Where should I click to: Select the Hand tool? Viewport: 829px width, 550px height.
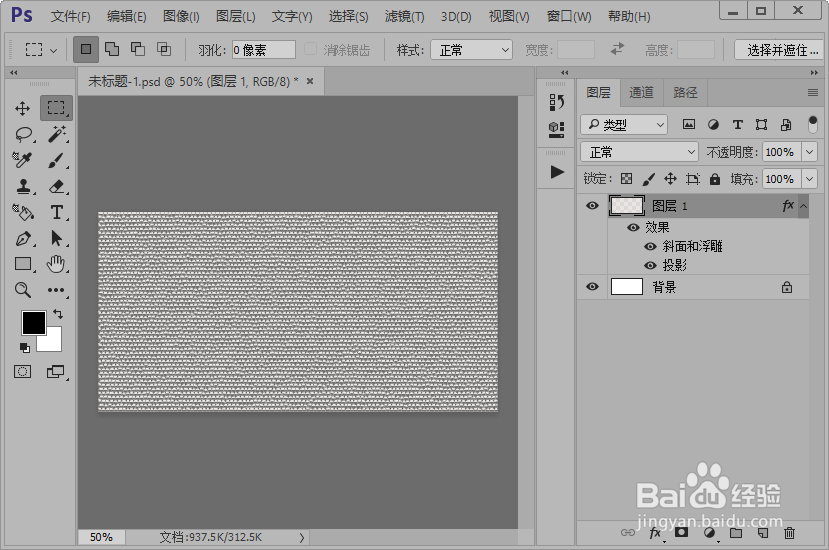[56, 263]
